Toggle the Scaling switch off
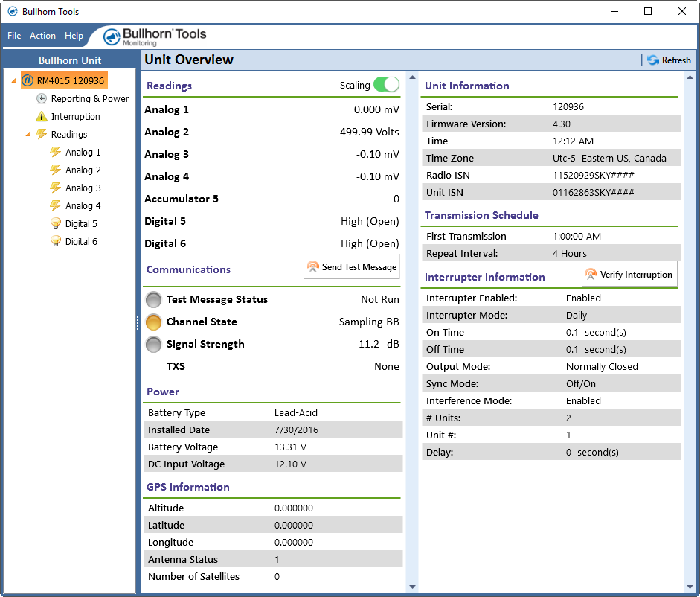Viewport: 700px width, 597px height. click(386, 84)
